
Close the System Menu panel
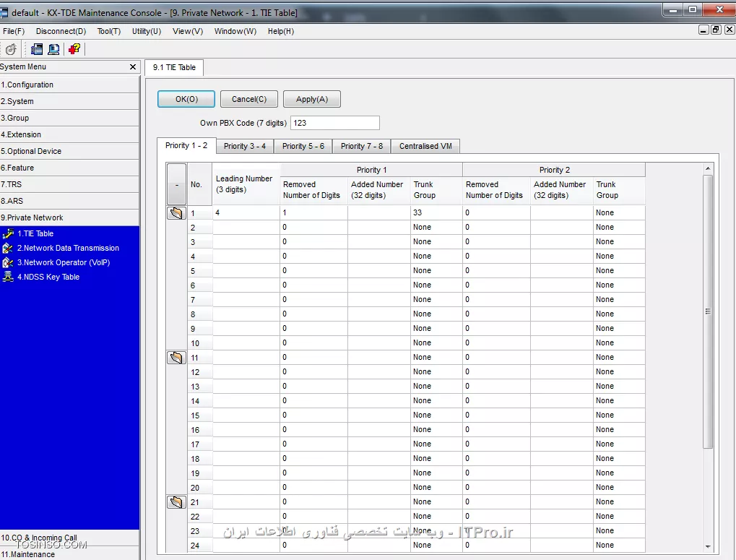click(x=133, y=66)
